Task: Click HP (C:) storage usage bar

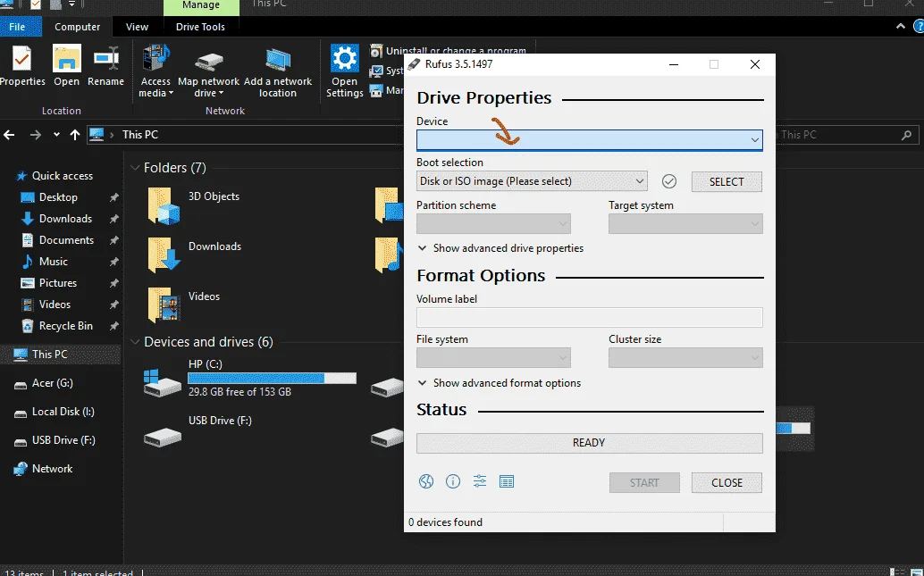Action: pyautogui.click(x=273, y=378)
